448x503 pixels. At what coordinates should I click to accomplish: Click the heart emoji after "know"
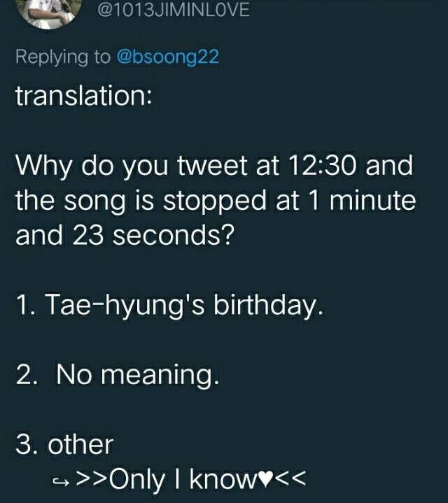coord(266,480)
